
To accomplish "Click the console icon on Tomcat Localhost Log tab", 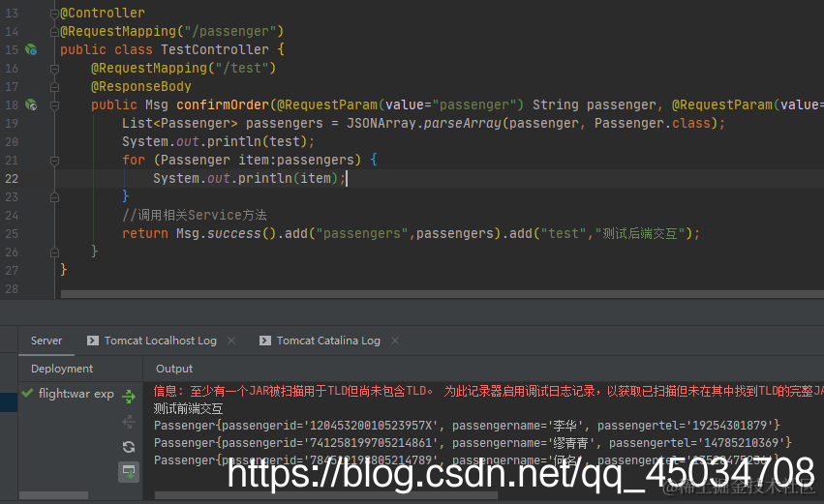I will point(93,341).
